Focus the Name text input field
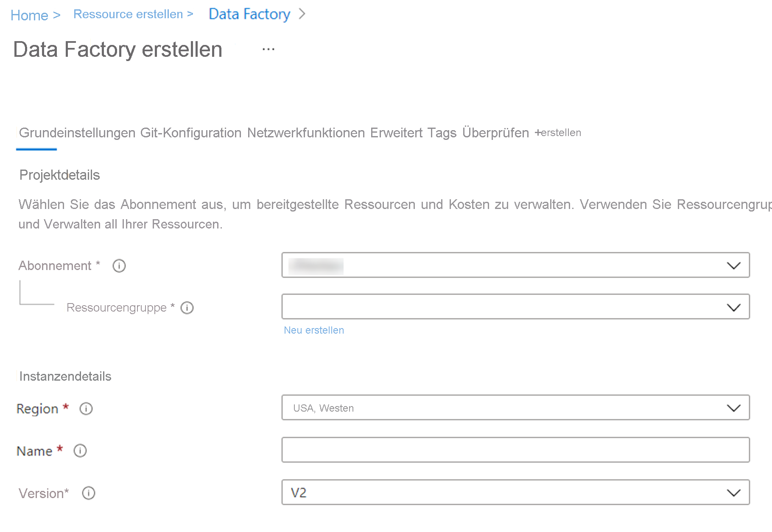 [x=516, y=450]
